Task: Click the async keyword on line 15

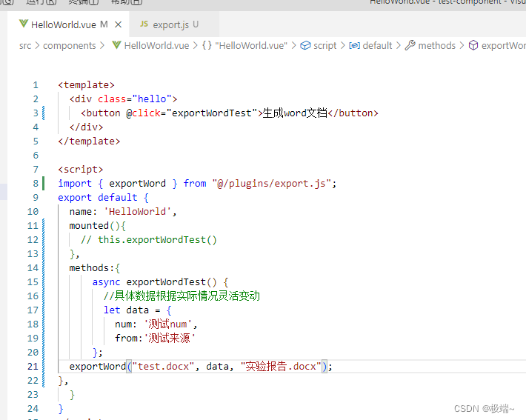Action: tap(106, 282)
